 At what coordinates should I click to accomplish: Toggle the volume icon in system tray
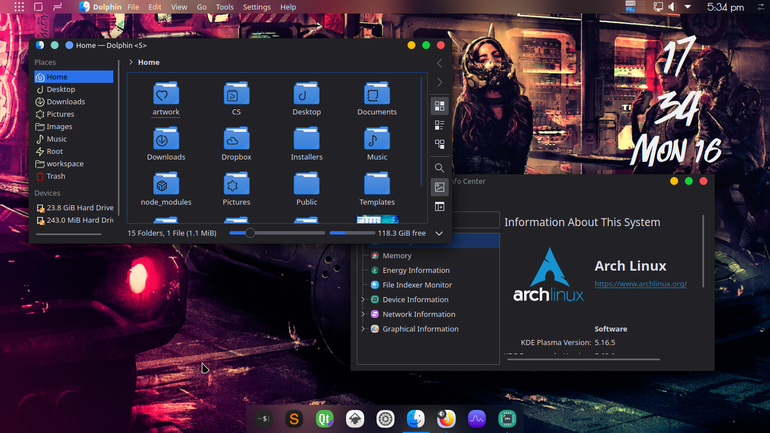tap(672, 7)
